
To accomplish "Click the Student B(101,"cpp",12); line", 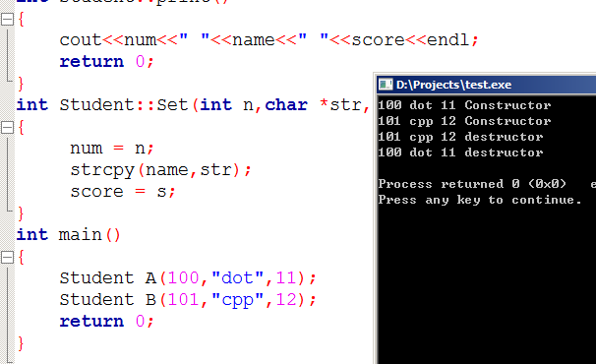I will click(x=188, y=300).
